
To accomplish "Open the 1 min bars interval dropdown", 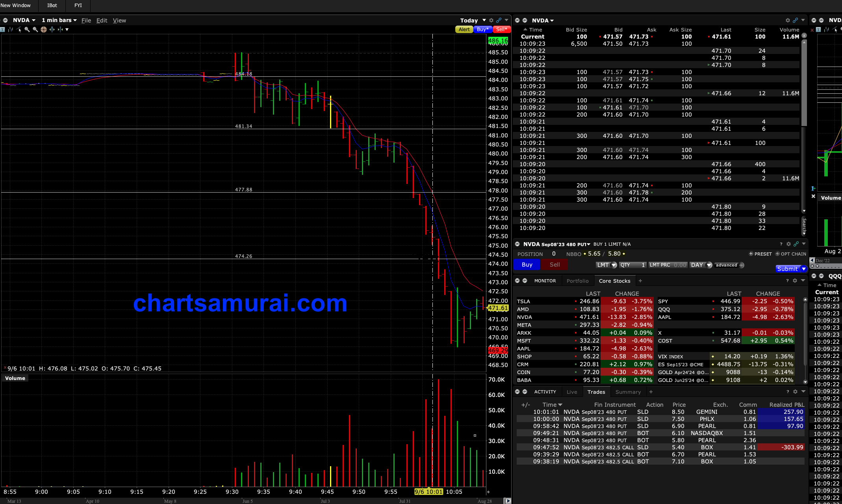I will 59,20.
